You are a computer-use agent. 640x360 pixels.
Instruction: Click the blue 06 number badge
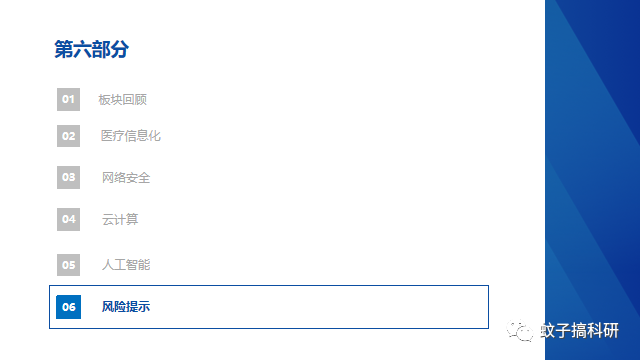tap(68, 307)
